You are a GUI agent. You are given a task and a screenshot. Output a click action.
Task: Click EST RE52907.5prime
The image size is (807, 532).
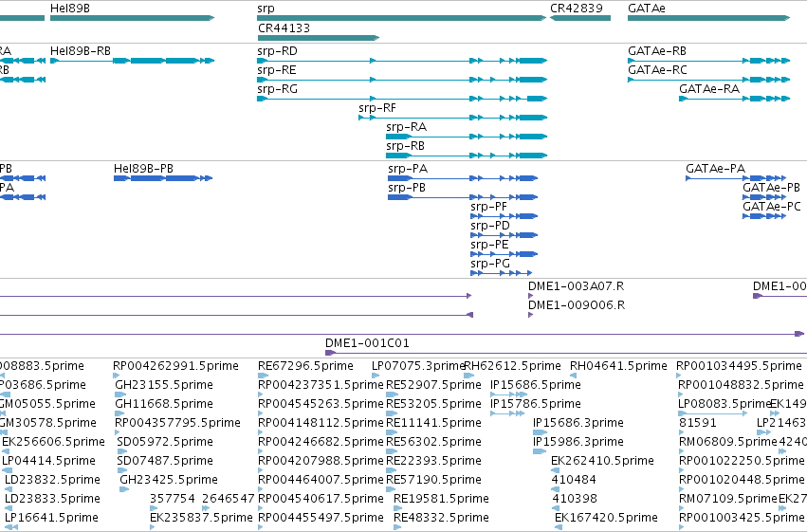pyautogui.click(x=433, y=385)
